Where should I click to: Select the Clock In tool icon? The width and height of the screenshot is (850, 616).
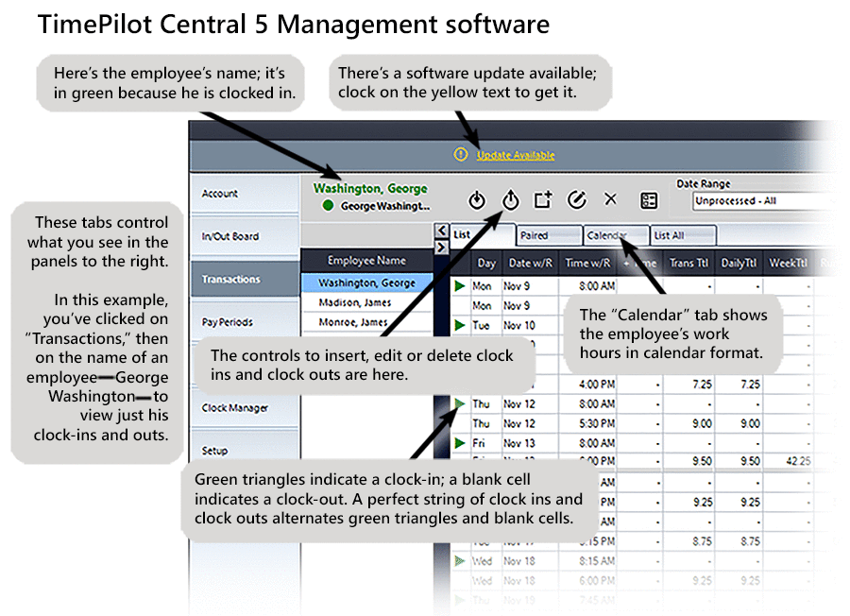[477, 199]
